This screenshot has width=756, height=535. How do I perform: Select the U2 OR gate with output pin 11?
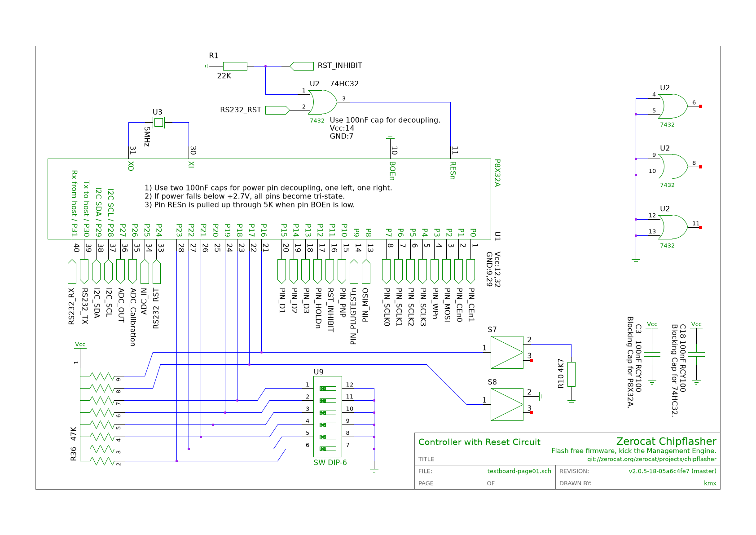click(673, 227)
